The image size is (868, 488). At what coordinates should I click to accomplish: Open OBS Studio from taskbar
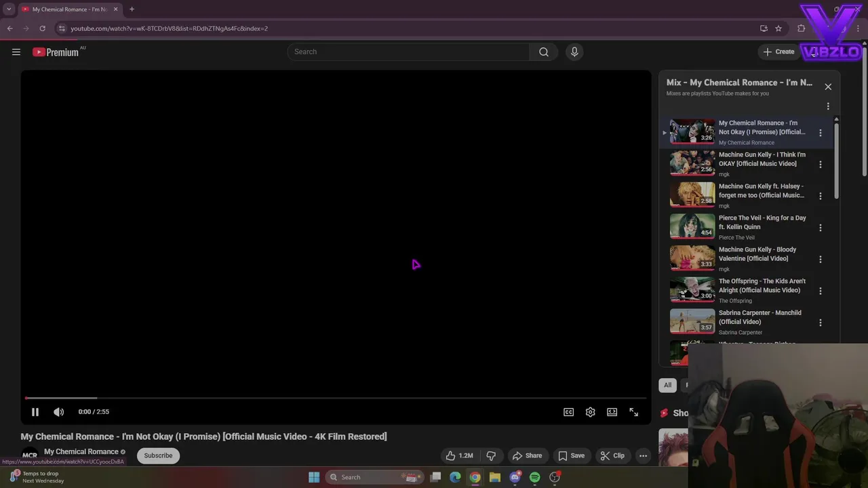click(x=555, y=477)
